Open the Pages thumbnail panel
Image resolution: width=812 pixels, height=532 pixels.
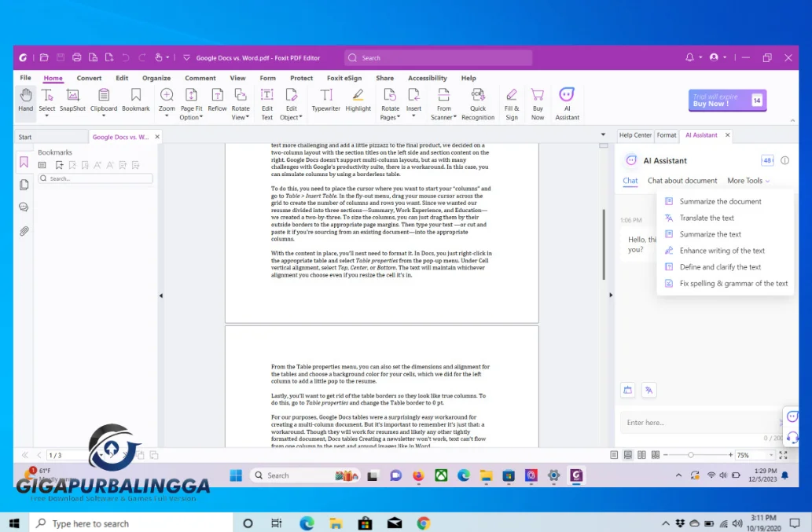(x=24, y=185)
